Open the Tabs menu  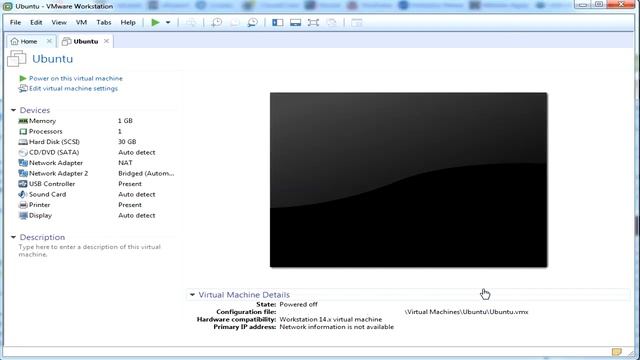click(x=104, y=22)
